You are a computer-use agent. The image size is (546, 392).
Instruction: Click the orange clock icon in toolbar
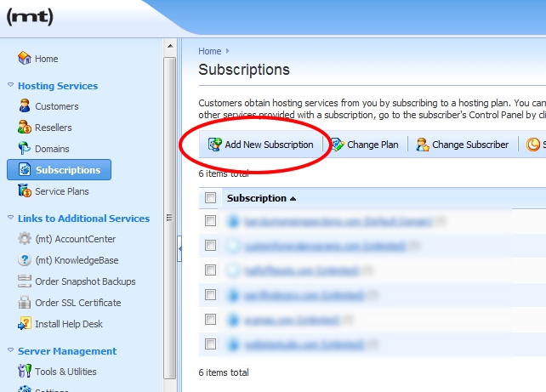532,144
